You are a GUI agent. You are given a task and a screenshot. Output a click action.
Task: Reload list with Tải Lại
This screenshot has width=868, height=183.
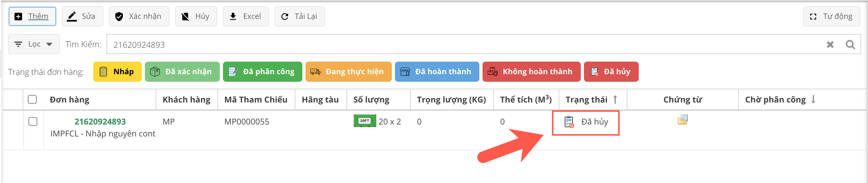click(x=300, y=16)
